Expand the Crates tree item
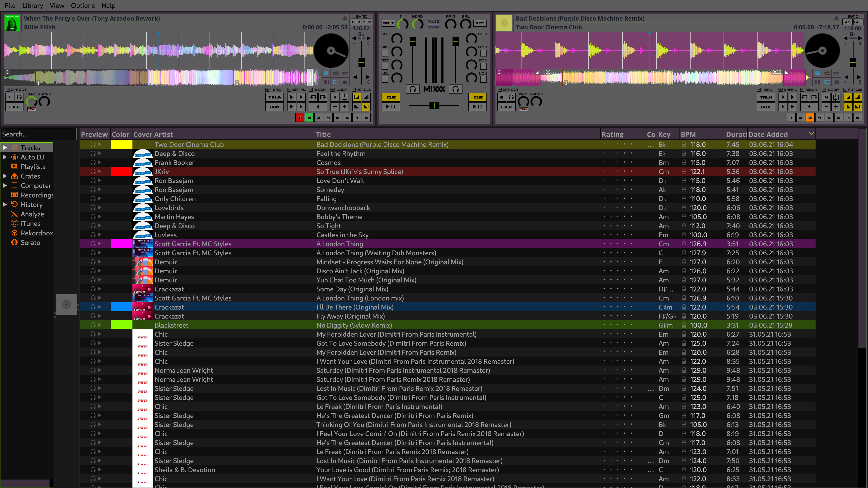The image size is (868, 488). 5,176
